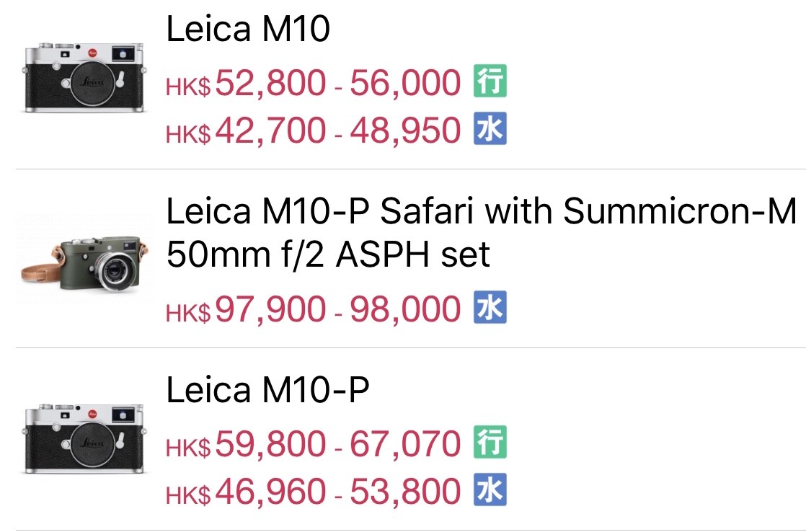Click the 46,960 Leica M10-P price
The image size is (806, 532).
[270, 492]
